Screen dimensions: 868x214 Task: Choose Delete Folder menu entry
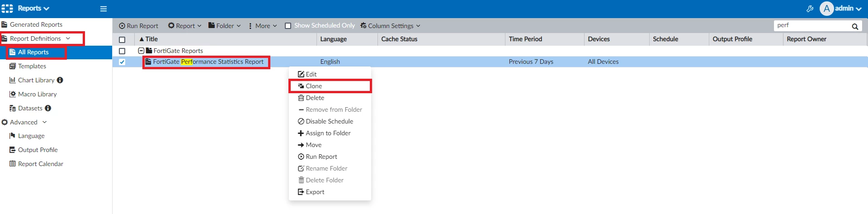click(330, 180)
